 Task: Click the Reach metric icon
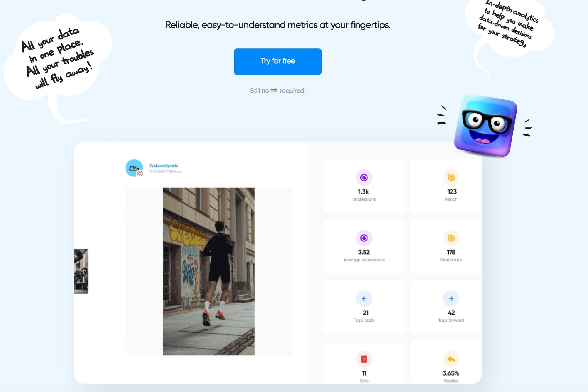[451, 177]
